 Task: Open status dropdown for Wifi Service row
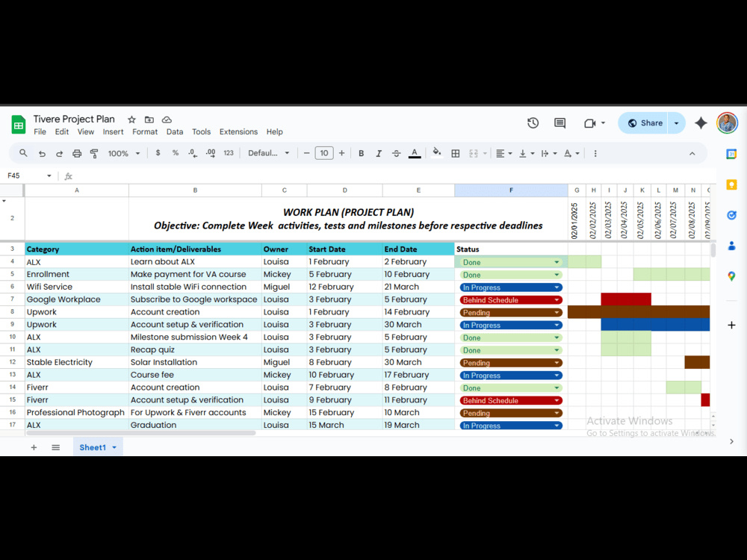(557, 287)
